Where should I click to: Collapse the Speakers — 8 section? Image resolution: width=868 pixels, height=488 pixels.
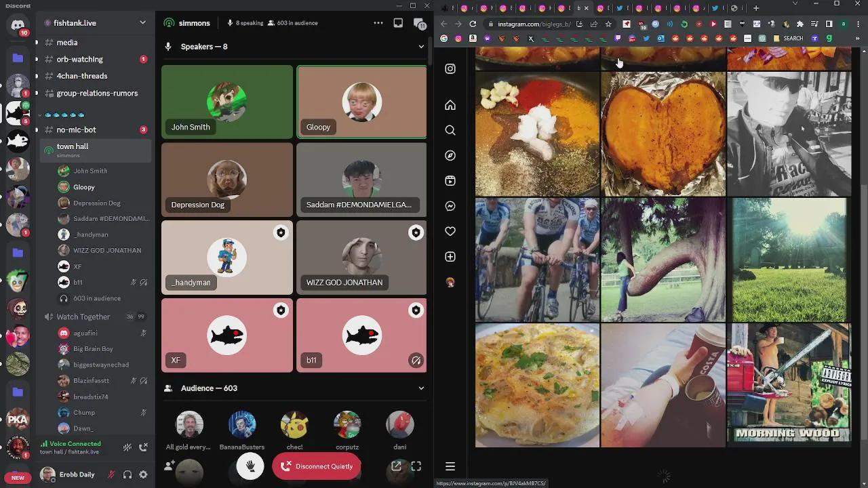click(x=420, y=47)
